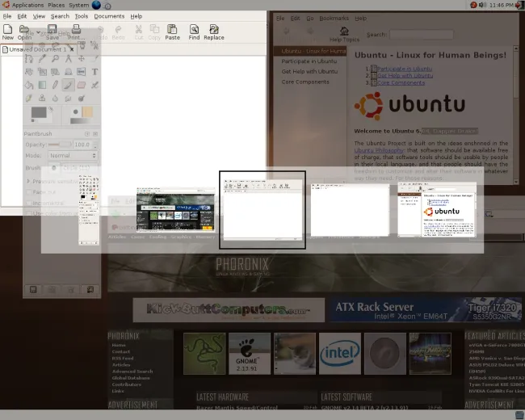
Task: Open the Get Help with Ubuntu content link
Action: tap(405, 76)
